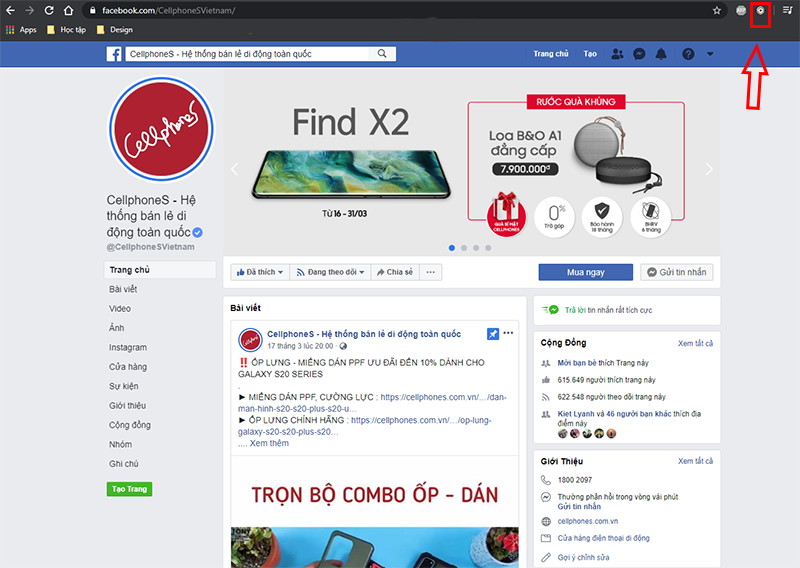The image size is (800, 568).
Task: Open Ảnh section in sidebar
Action: point(116,328)
